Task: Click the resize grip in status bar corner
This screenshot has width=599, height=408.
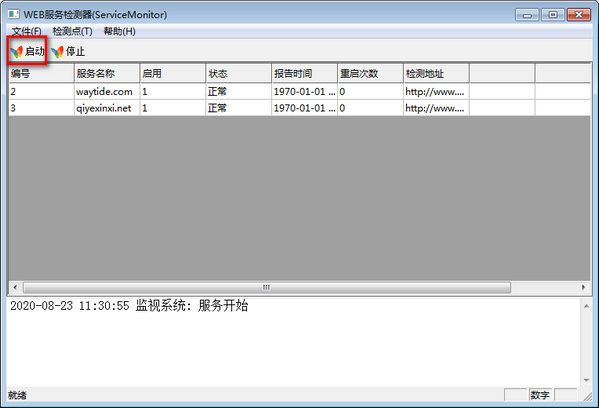Action: click(588, 397)
